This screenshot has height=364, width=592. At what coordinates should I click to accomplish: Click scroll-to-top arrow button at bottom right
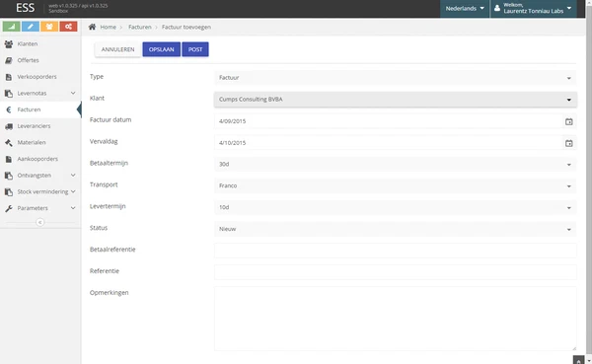coord(578,360)
